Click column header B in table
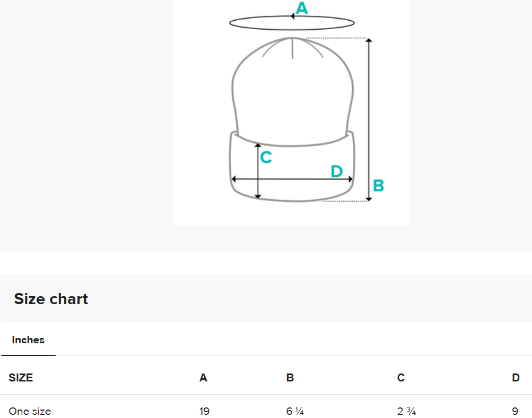 290,378
